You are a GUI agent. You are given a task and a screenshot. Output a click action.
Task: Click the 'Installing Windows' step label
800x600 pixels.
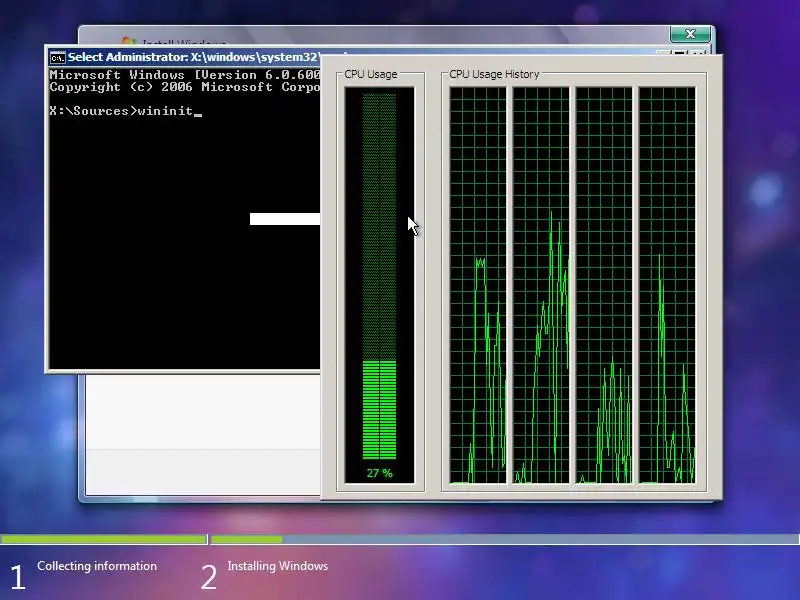point(278,566)
